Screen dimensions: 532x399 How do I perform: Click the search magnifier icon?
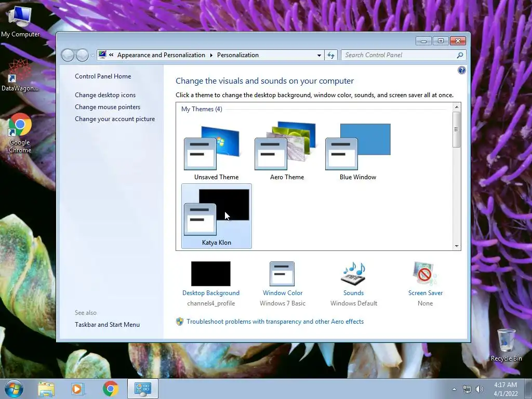(460, 55)
